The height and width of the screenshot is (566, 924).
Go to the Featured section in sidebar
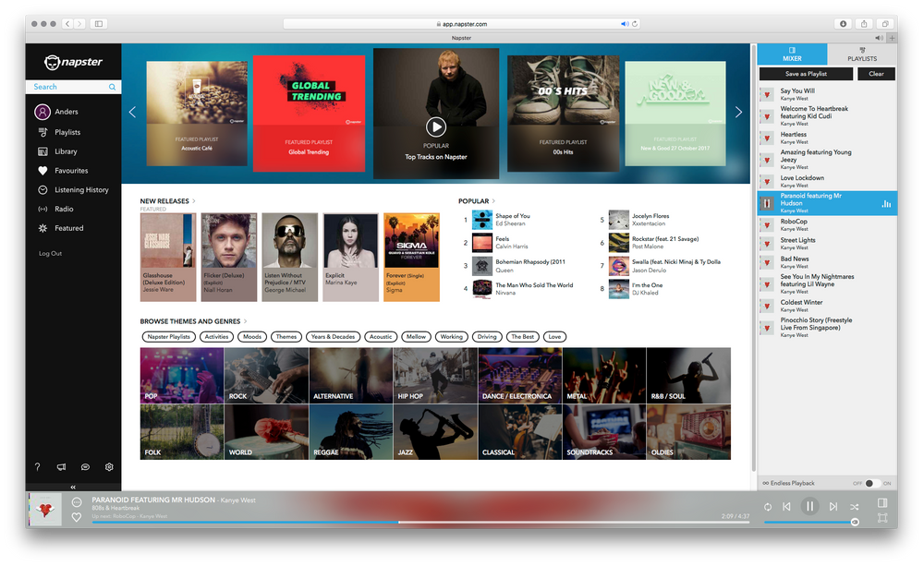tap(61, 228)
